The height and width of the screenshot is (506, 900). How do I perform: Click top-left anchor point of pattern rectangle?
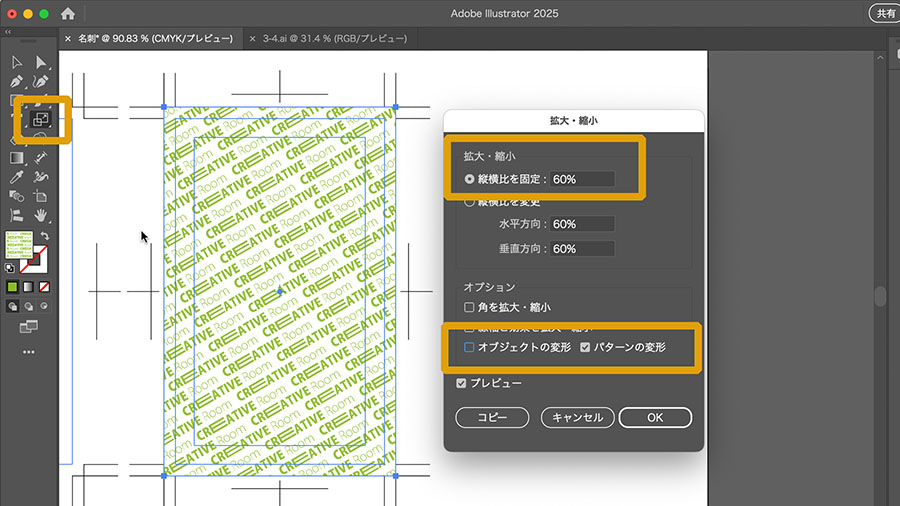click(x=164, y=107)
